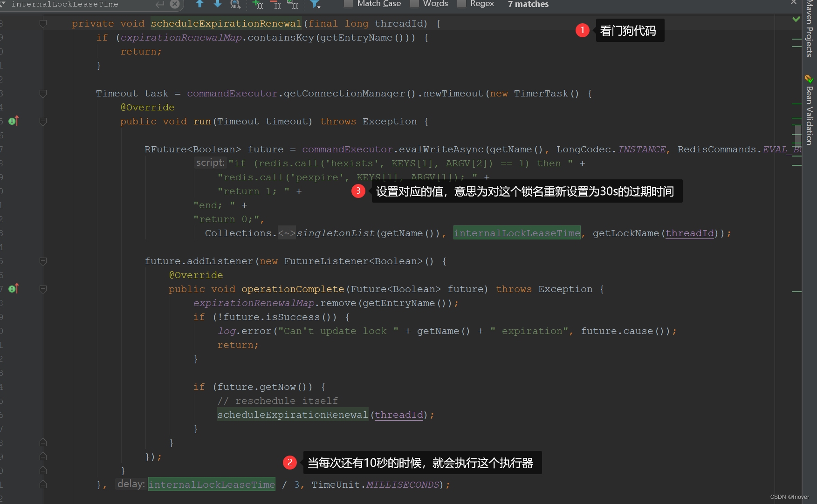
Task: Click threadId inside getLockName call
Action: click(690, 233)
